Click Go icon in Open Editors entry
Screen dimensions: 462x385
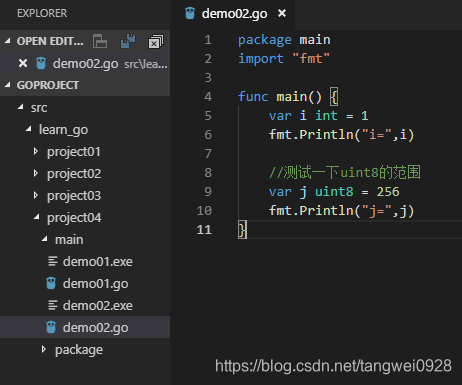point(41,63)
